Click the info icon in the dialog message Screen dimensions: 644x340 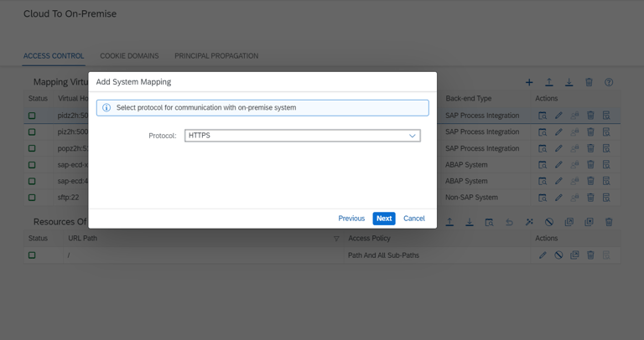[106, 108]
